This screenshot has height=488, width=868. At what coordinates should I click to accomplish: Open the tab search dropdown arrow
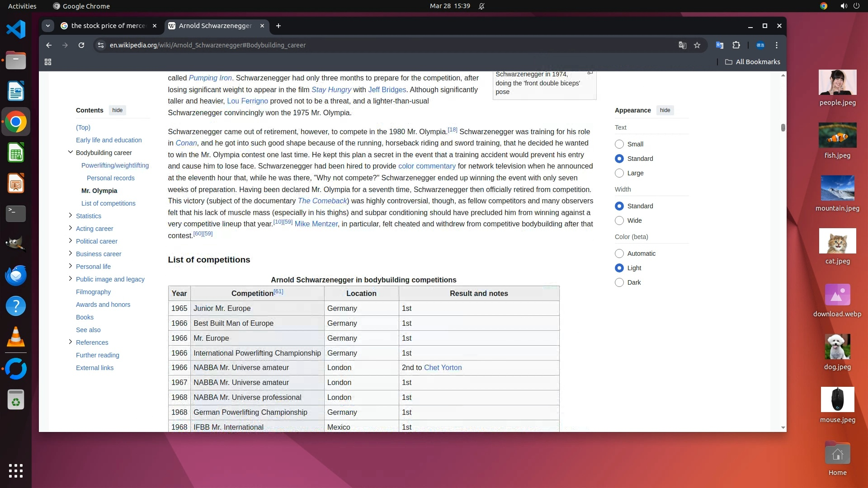[x=48, y=26]
